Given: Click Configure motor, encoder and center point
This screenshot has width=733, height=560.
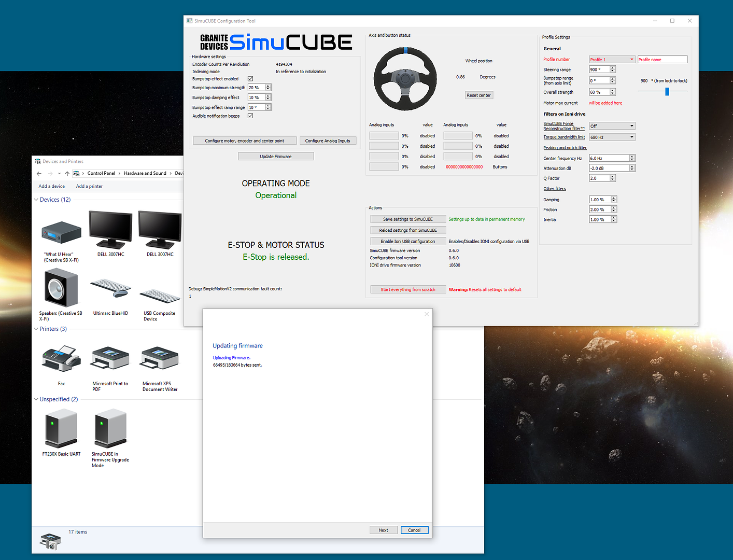Looking at the screenshot, I should 245,141.
